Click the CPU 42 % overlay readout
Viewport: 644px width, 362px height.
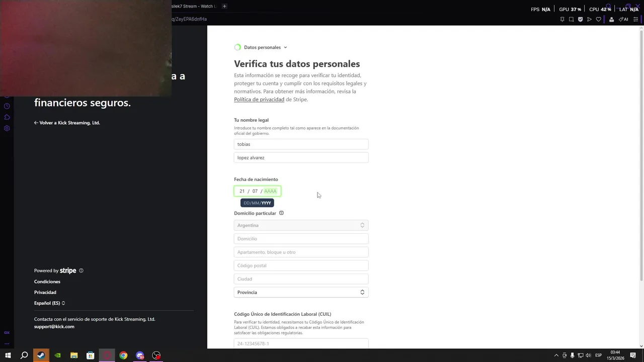tap(600, 9)
